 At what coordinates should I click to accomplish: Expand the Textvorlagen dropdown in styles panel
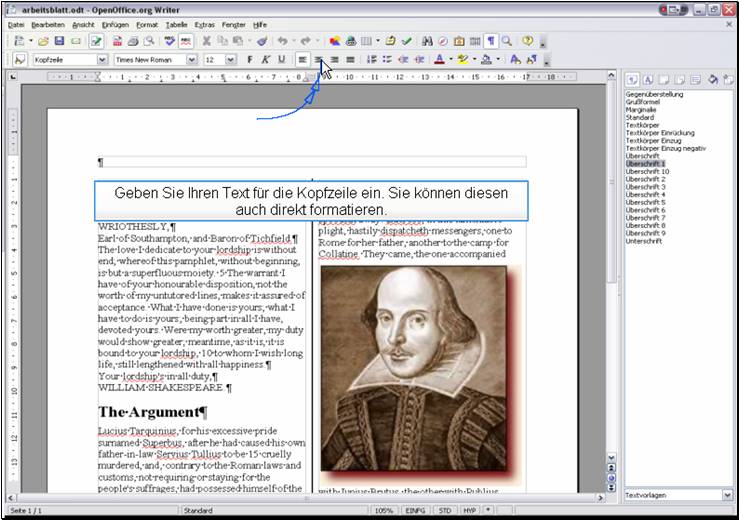[727, 495]
